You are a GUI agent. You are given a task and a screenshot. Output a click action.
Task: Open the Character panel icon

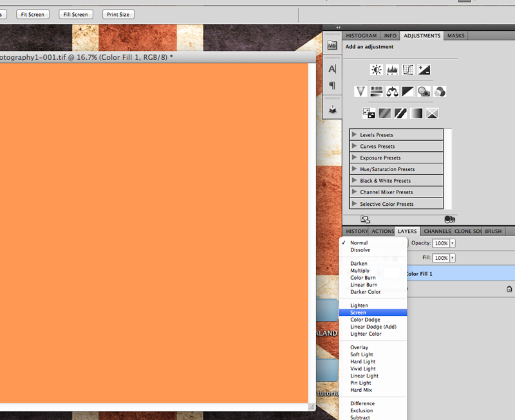pos(332,69)
